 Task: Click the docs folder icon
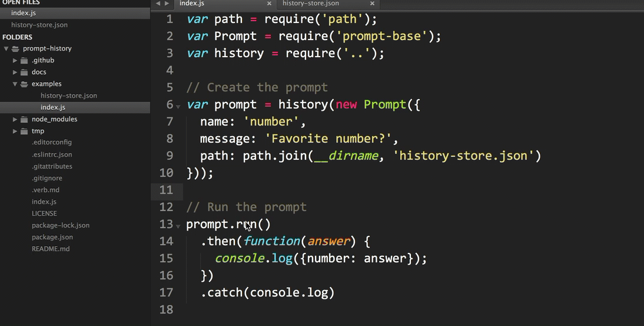[24, 72]
